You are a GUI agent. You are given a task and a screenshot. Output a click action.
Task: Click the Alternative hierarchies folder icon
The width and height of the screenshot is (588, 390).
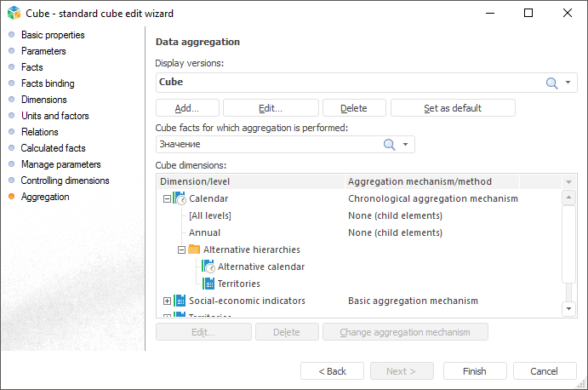tap(194, 249)
